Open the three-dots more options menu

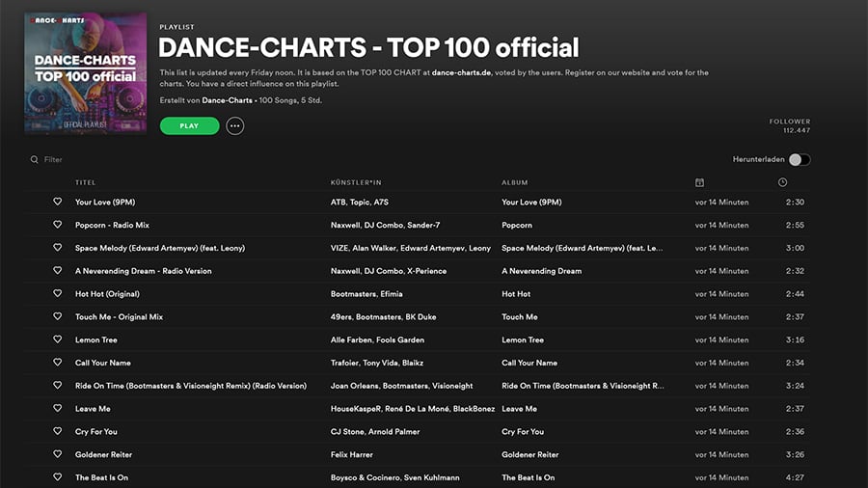click(x=234, y=126)
